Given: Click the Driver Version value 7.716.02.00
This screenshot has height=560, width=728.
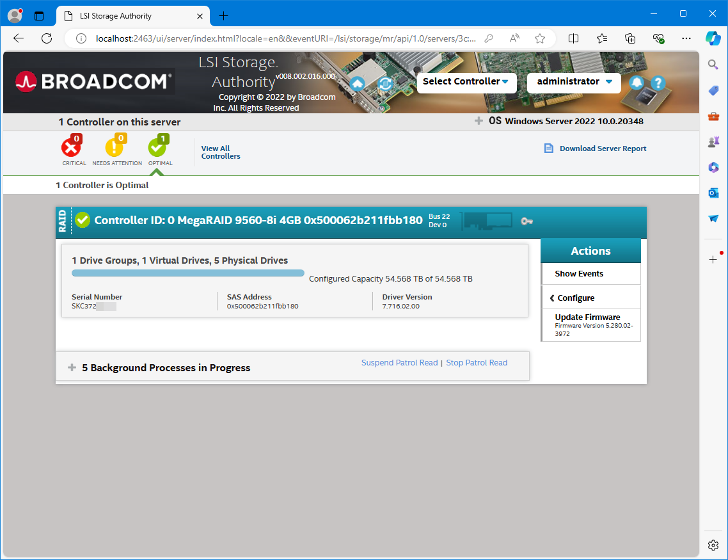Looking at the screenshot, I should pos(400,307).
